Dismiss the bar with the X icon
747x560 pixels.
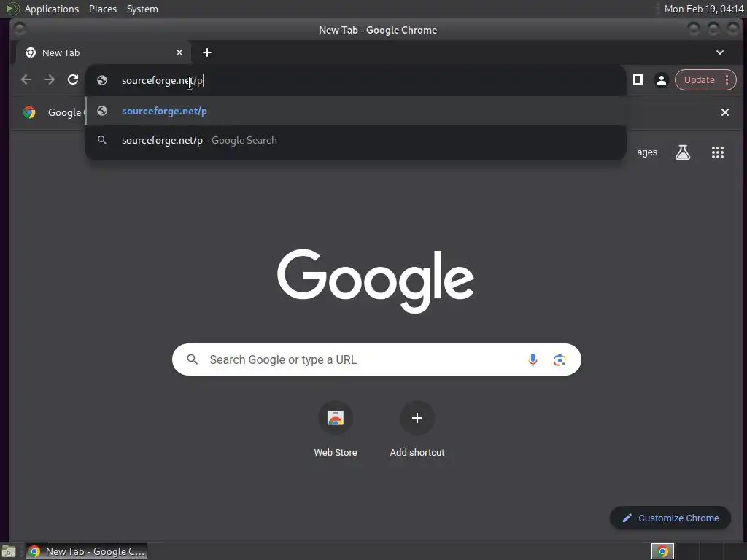click(724, 112)
